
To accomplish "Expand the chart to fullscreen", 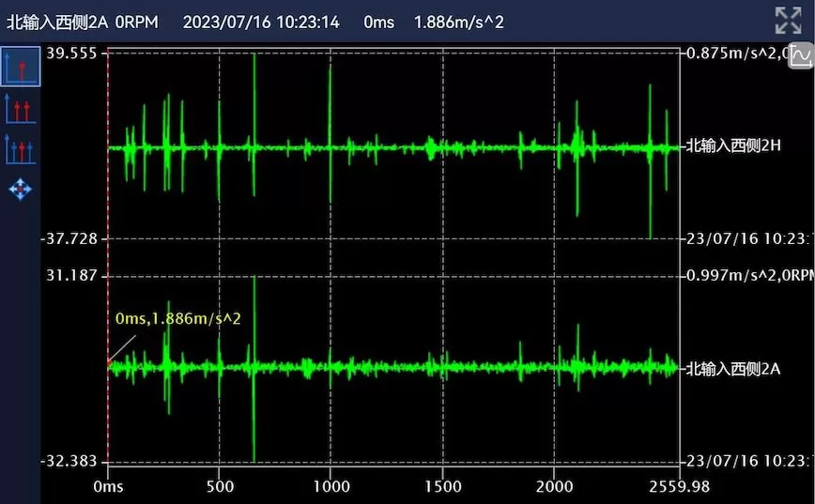I will coord(787,20).
